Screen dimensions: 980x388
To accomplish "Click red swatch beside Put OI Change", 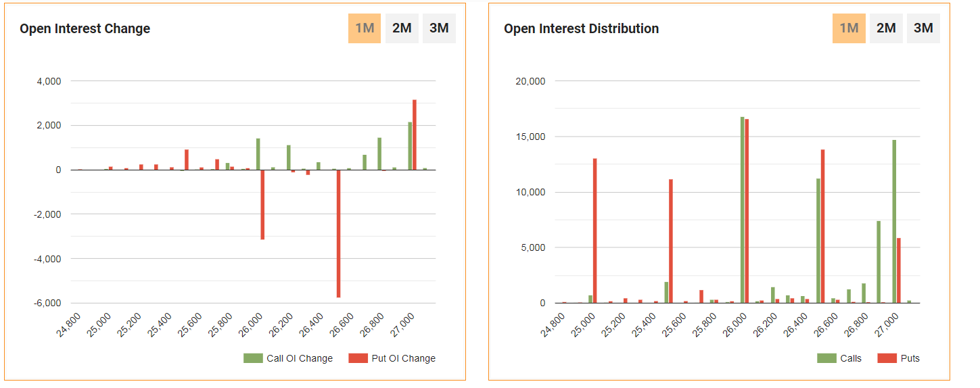I will tap(358, 358).
